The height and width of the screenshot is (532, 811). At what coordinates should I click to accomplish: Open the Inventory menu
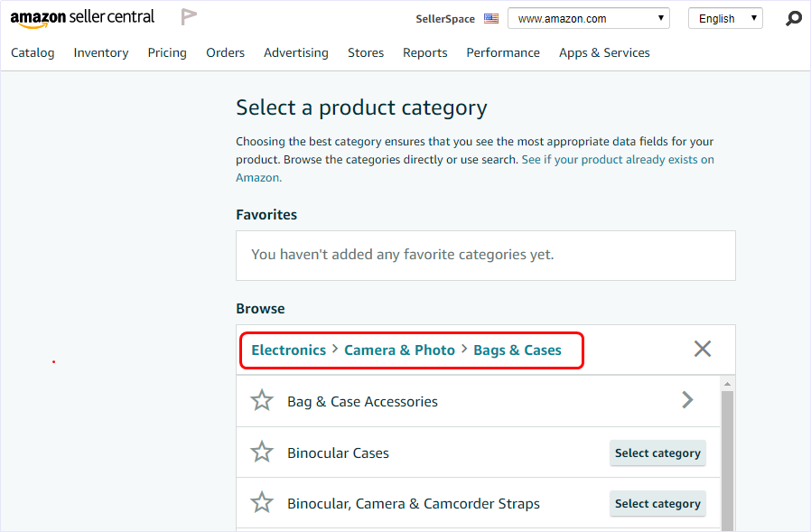(101, 52)
